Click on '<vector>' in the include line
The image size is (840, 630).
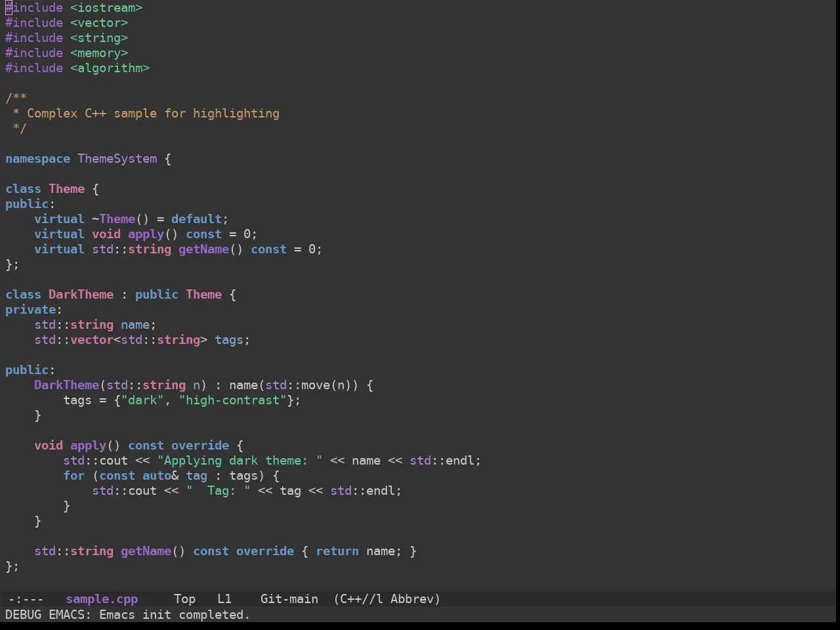point(99,23)
